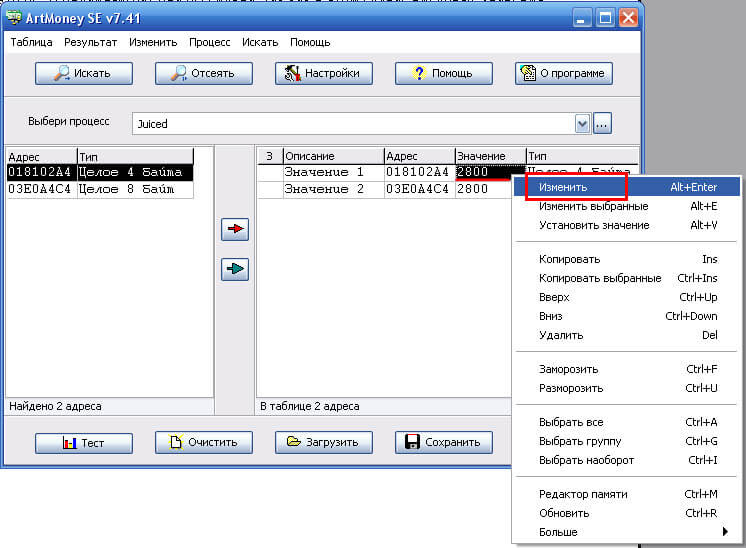Move selected address with red arrow button
Image resolution: width=746 pixels, height=548 pixels.
[x=235, y=229]
